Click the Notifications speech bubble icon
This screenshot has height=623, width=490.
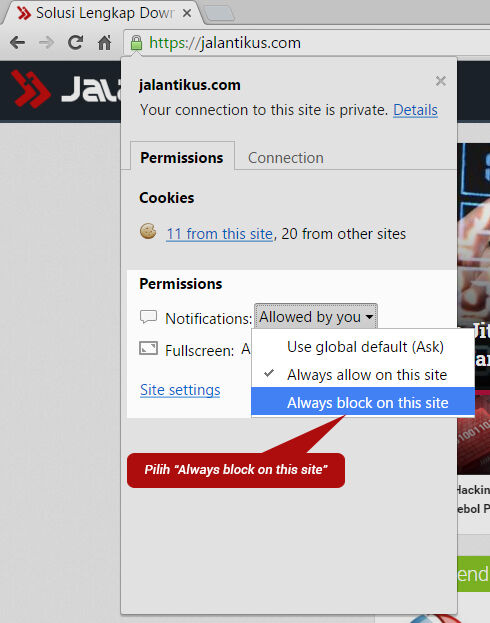[148, 317]
